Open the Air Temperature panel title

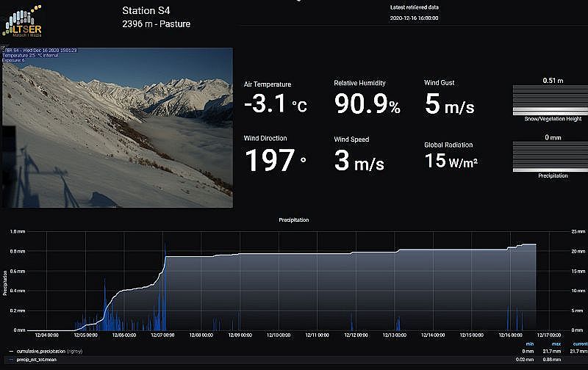pos(268,84)
